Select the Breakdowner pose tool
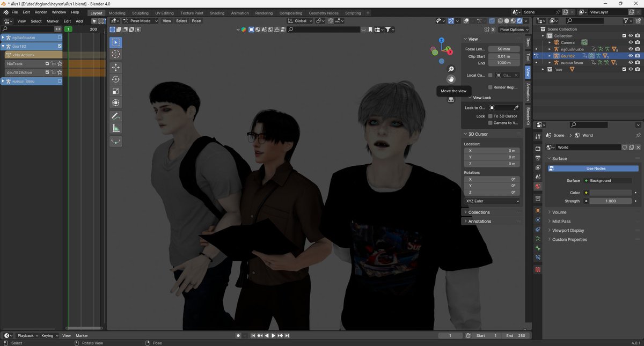644x346 pixels. point(115,142)
